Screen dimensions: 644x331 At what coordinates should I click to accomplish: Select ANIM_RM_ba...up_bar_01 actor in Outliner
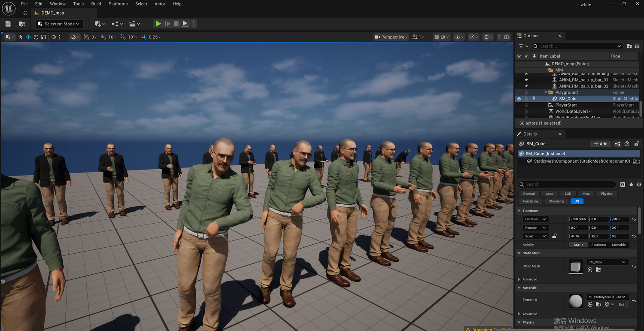point(583,80)
